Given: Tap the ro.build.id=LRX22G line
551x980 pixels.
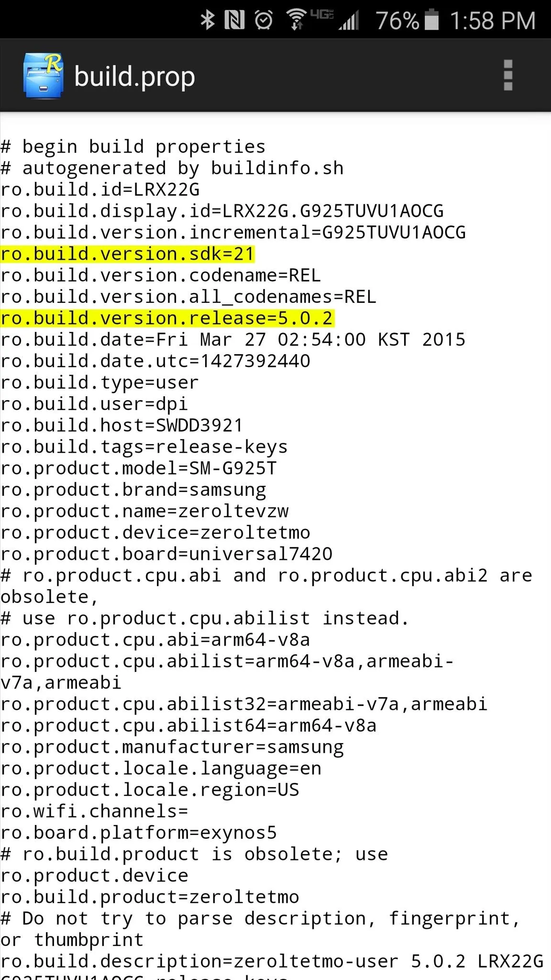Looking at the screenshot, I should click(100, 189).
